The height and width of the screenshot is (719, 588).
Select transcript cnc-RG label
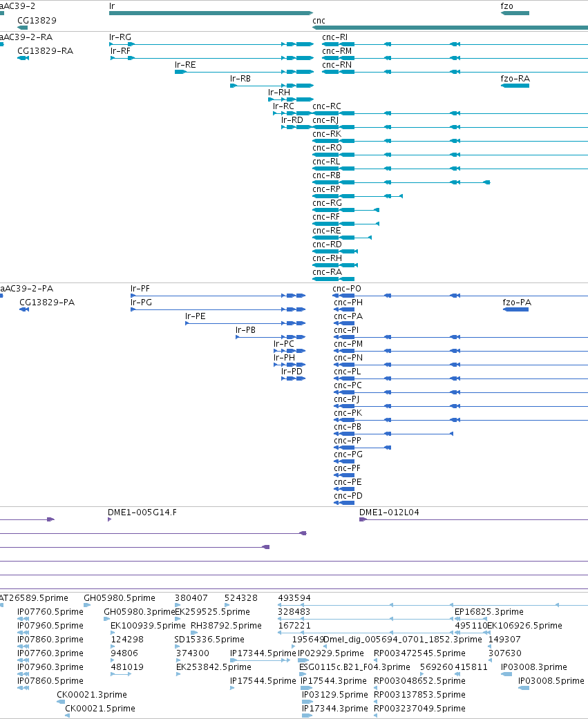pyautogui.click(x=327, y=202)
